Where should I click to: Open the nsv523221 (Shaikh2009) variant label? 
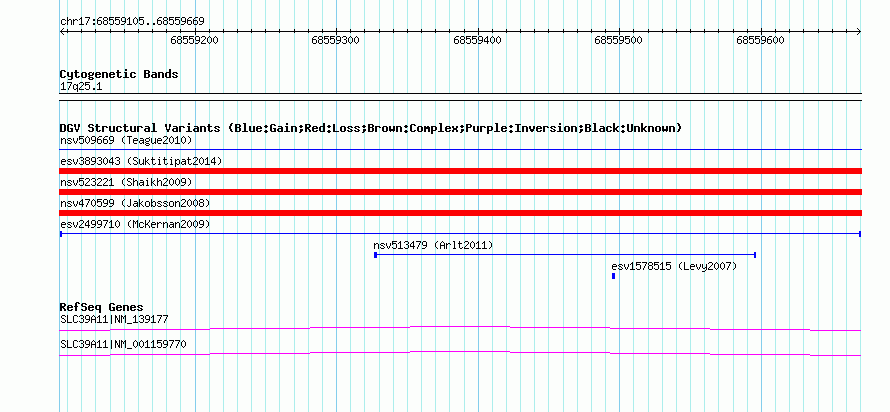coord(126,182)
